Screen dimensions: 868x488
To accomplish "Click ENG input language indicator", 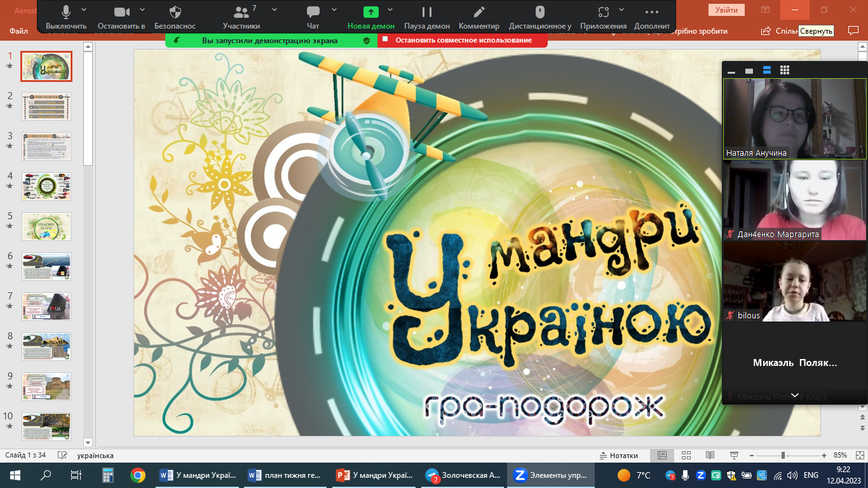I will 811,475.
